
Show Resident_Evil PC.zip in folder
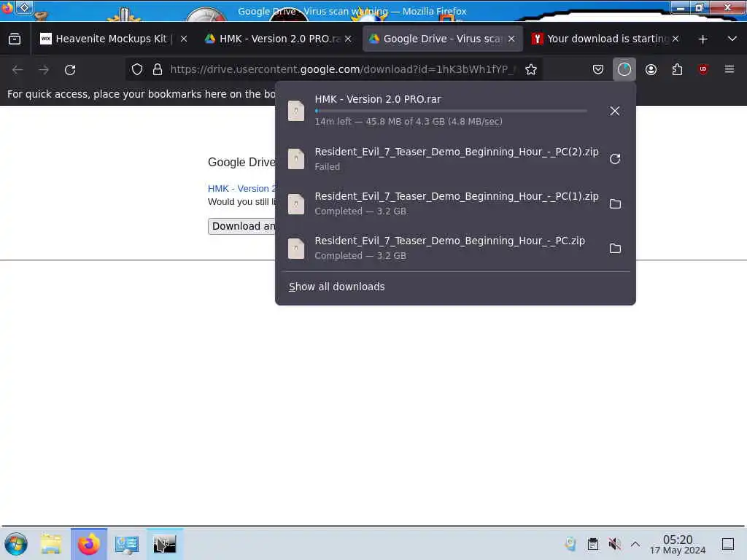[615, 248]
